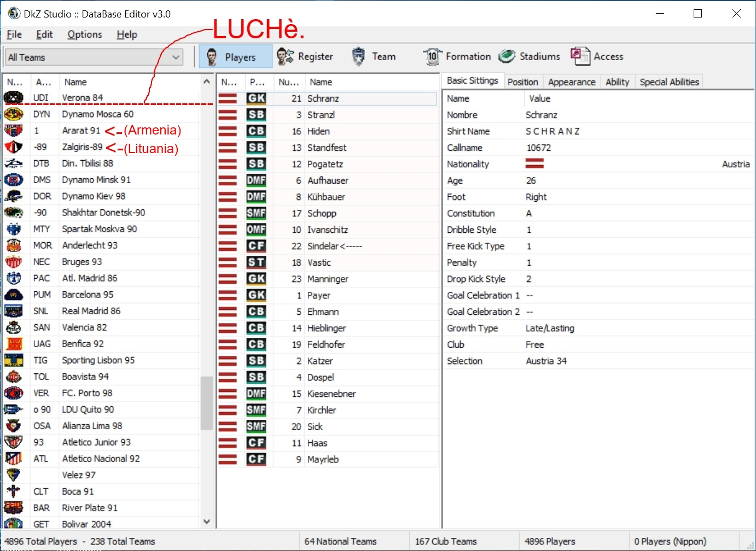Maximize the DkZ Studio window
The width and height of the screenshot is (756, 551).
[x=697, y=14]
